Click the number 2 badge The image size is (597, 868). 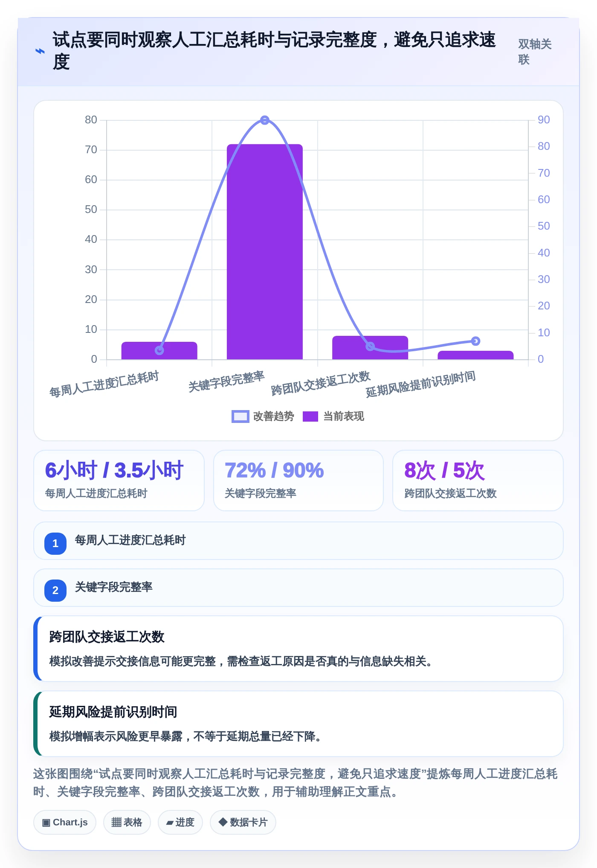[x=55, y=590]
